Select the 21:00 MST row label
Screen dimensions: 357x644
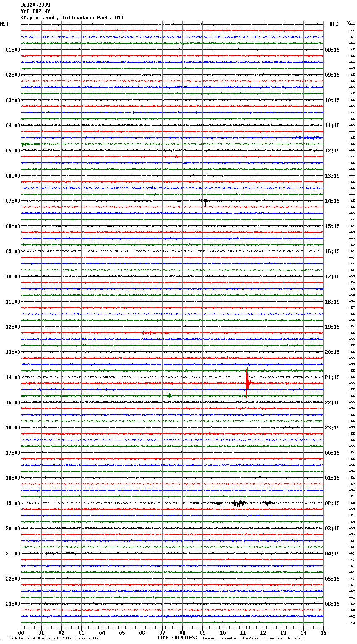pyautogui.click(x=13, y=554)
